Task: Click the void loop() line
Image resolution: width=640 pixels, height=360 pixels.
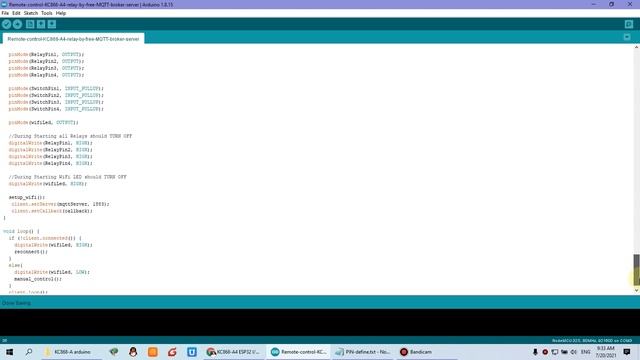Action: 21,231
